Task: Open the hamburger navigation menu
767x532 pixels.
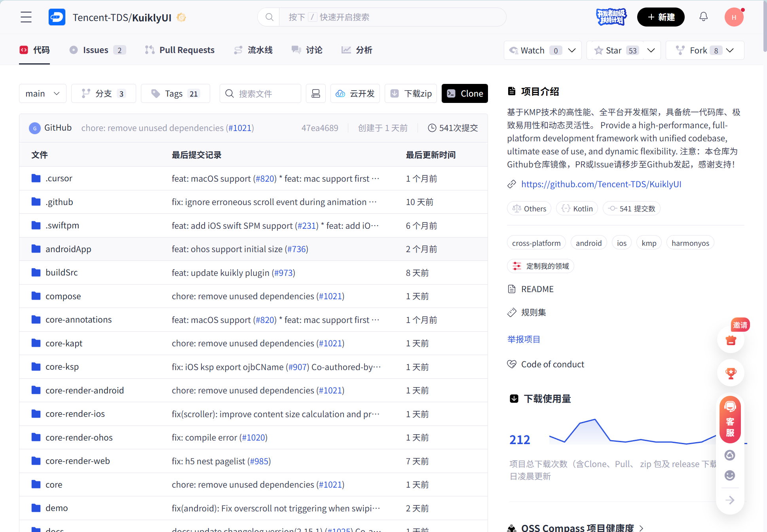Action: point(26,17)
